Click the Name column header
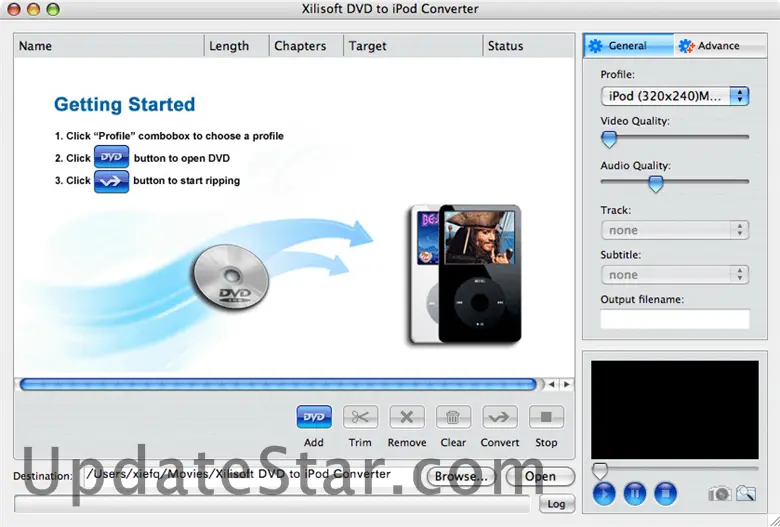The height and width of the screenshot is (527, 780). (109, 46)
